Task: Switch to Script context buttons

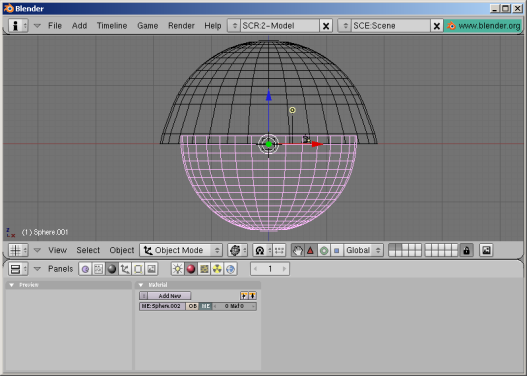Action: pos(98,269)
